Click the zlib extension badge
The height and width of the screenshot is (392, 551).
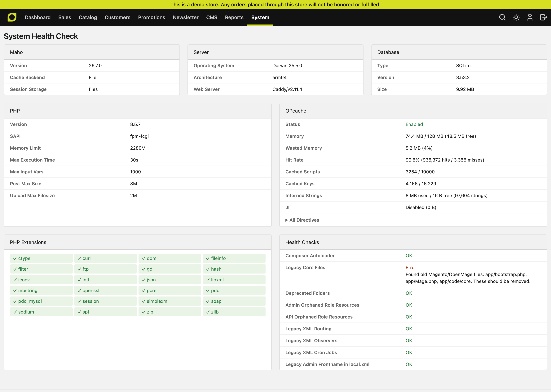pos(234,312)
